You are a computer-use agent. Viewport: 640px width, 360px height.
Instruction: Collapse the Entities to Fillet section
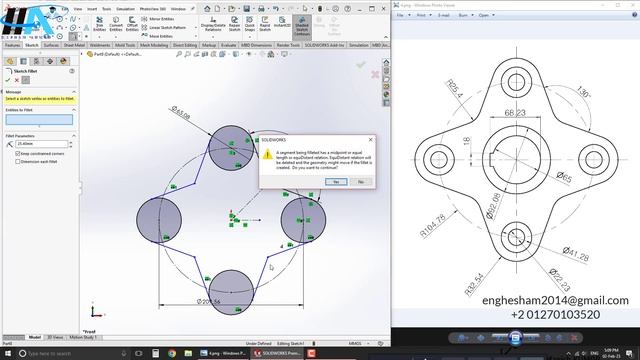coord(74,110)
